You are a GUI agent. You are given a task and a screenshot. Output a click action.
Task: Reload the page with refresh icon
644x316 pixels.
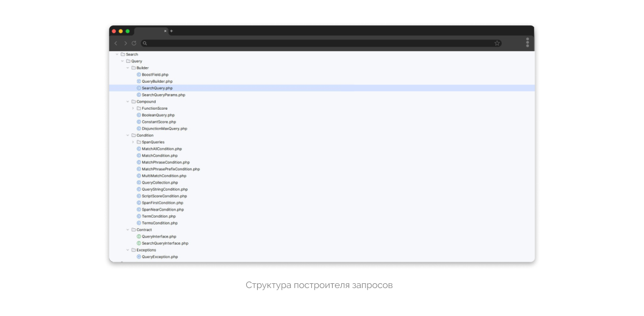point(134,43)
